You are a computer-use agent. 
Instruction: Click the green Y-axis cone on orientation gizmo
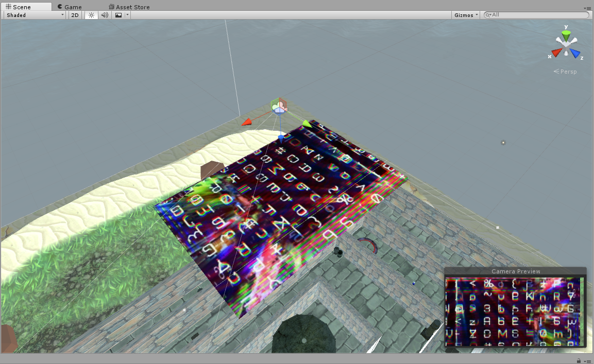click(566, 36)
